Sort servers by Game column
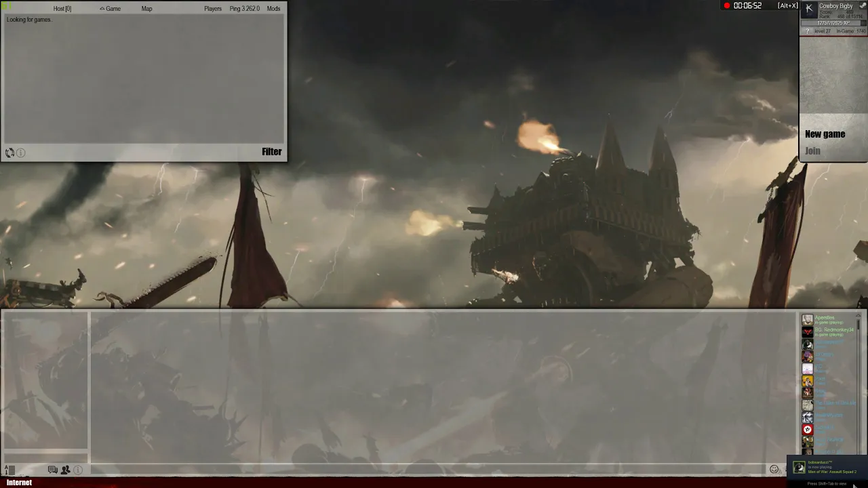Viewport: 868px width, 488px height. [111, 9]
